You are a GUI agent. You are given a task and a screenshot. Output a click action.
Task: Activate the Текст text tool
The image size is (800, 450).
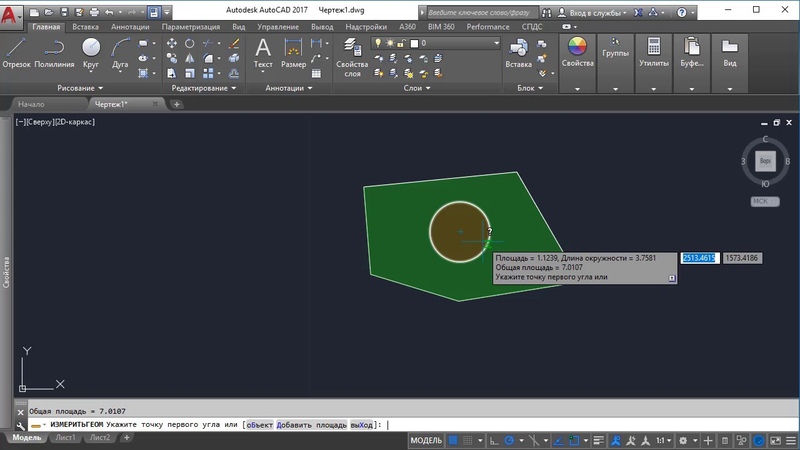click(263, 53)
